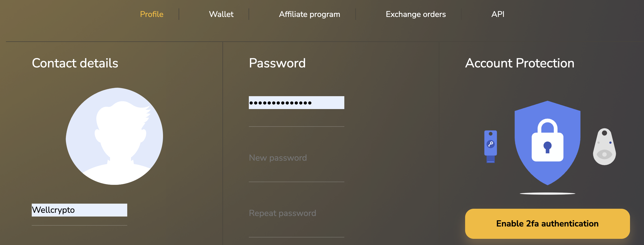Click the profile avatar placeholder image
Image resolution: width=644 pixels, height=245 pixels.
point(115,136)
